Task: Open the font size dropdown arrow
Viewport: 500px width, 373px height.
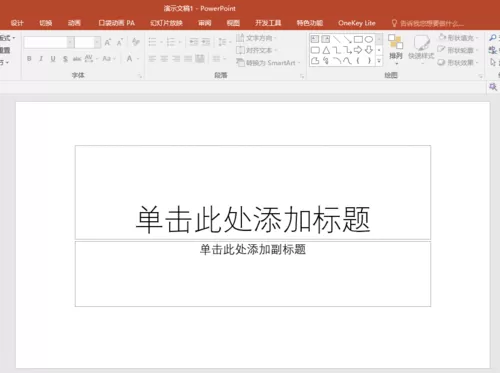Action: 97,42
